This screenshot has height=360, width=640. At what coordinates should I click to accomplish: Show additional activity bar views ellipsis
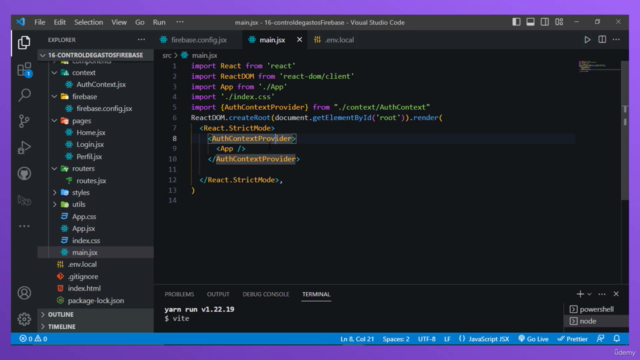(x=24, y=226)
